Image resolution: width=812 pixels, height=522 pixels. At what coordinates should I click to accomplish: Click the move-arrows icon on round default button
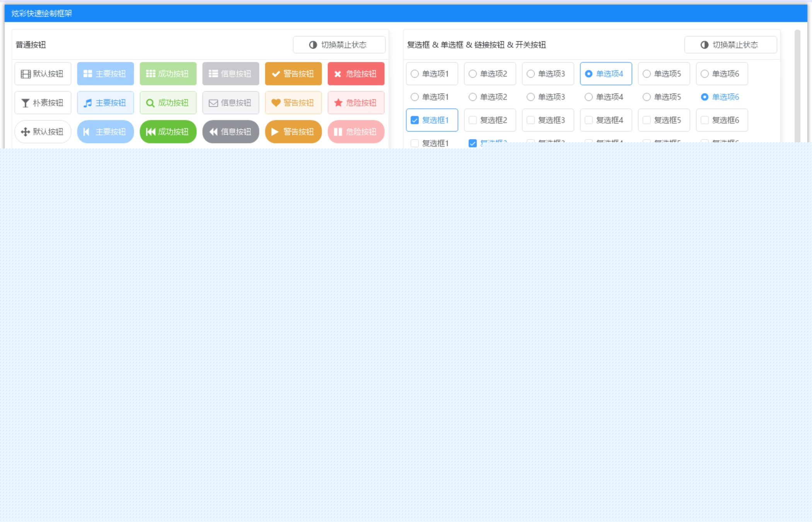tap(26, 132)
